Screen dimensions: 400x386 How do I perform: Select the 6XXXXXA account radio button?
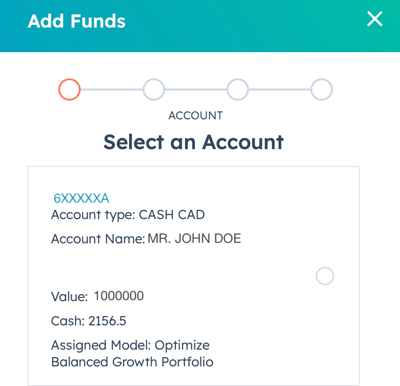pyautogui.click(x=325, y=276)
